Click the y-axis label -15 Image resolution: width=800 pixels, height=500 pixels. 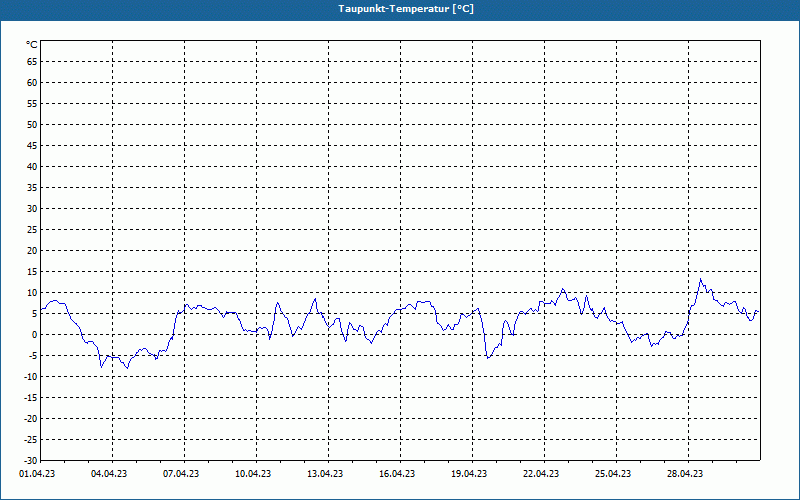click(31, 397)
